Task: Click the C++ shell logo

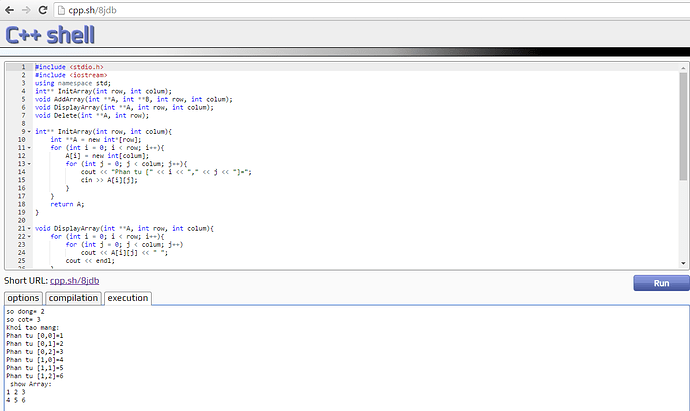Action: coord(50,35)
